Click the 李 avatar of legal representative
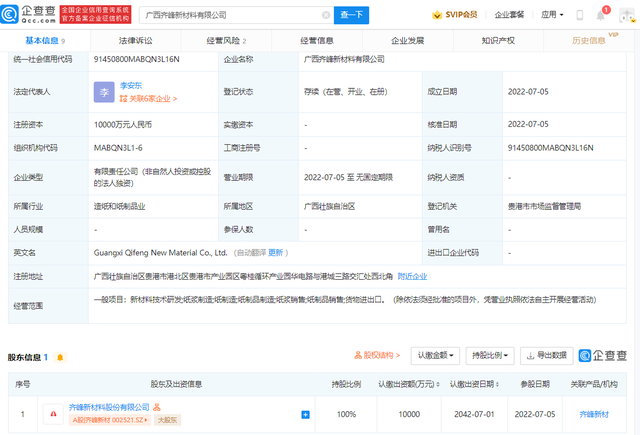Screen dimensions: 640x435 pyautogui.click(x=104, y=93)
